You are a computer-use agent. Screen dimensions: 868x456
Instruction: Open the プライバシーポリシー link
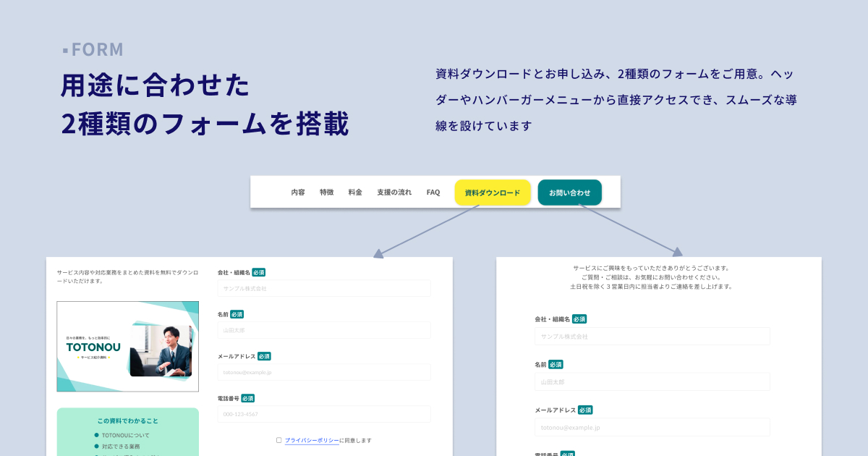(x=312, y=440)
